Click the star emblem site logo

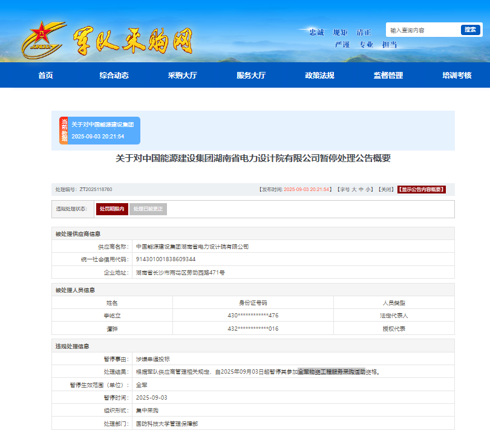[x=44, y=40]
